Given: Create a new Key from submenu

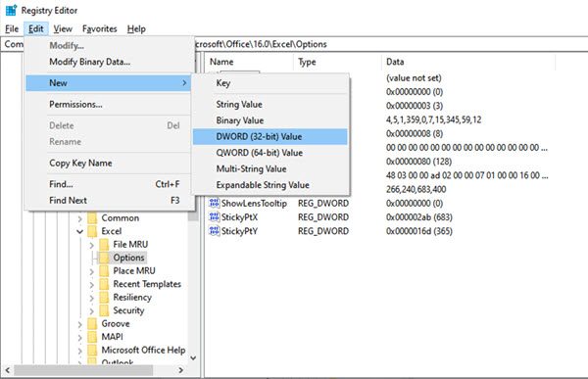Looking at the screenshot, I should click(x=270, y=83).
